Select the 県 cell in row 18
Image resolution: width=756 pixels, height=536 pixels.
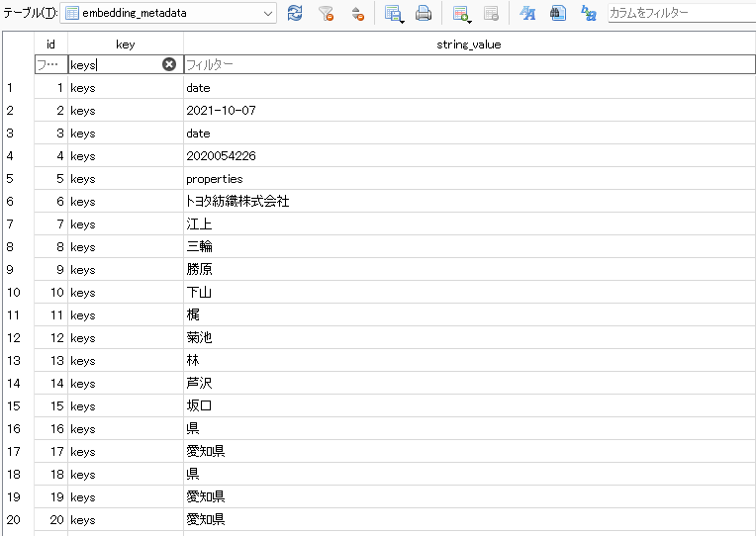tap(469, 475)
